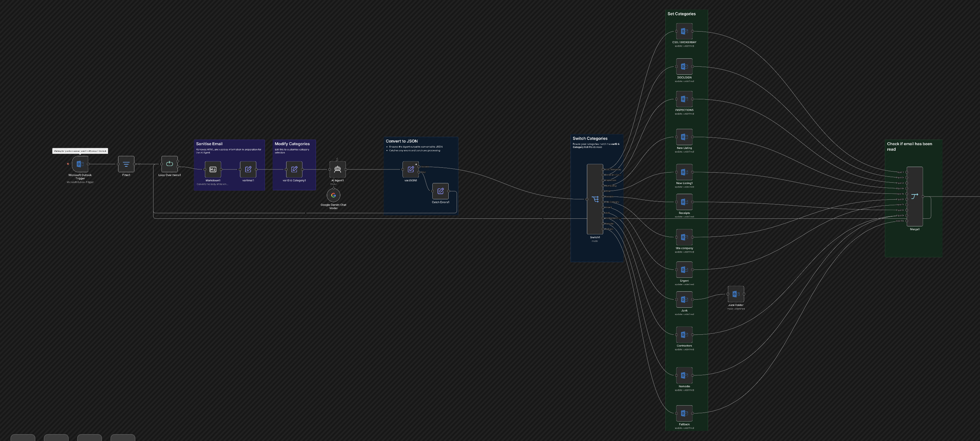Click the 'Catches any errors' bullet text

point(414,150)
